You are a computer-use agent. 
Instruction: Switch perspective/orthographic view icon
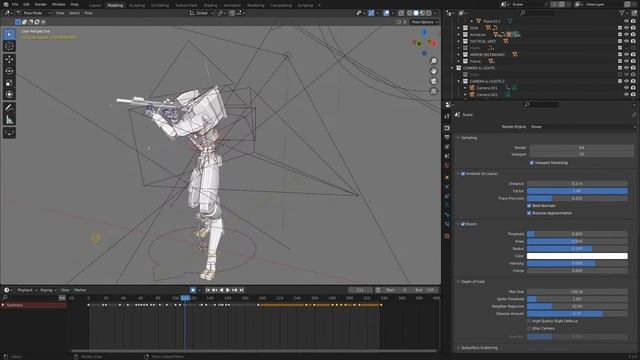433,91
